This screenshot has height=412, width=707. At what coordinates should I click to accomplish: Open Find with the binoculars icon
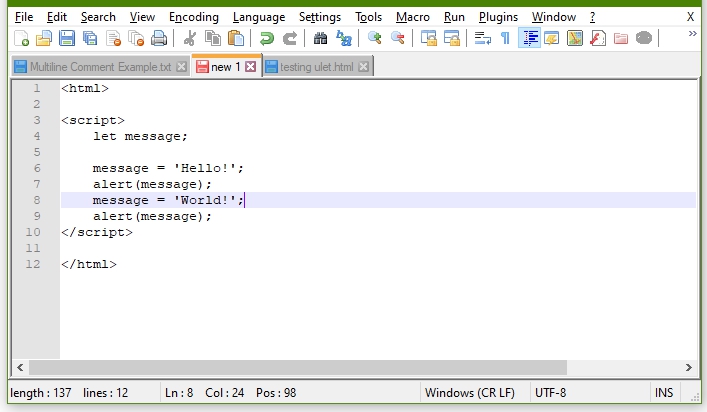320,38
